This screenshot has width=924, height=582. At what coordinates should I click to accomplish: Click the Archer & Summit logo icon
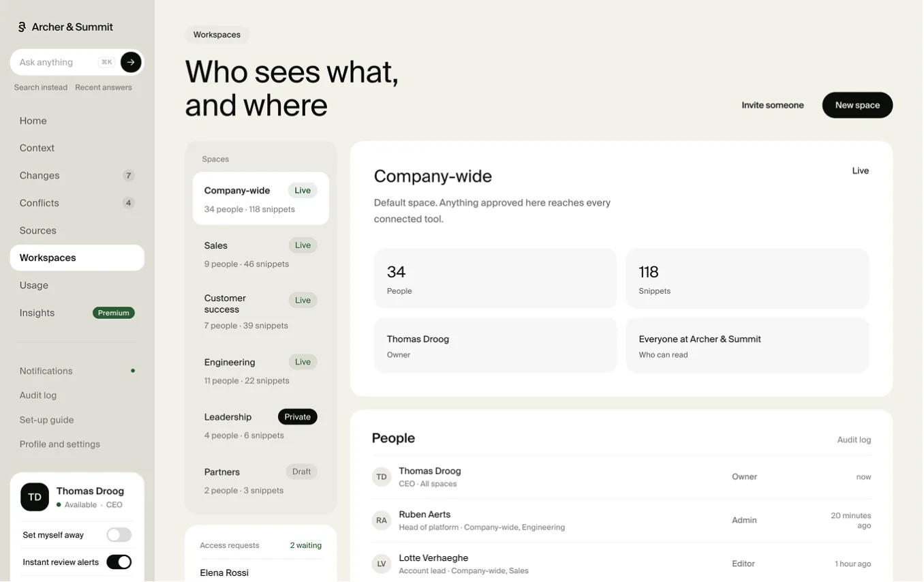coord(22,27)
